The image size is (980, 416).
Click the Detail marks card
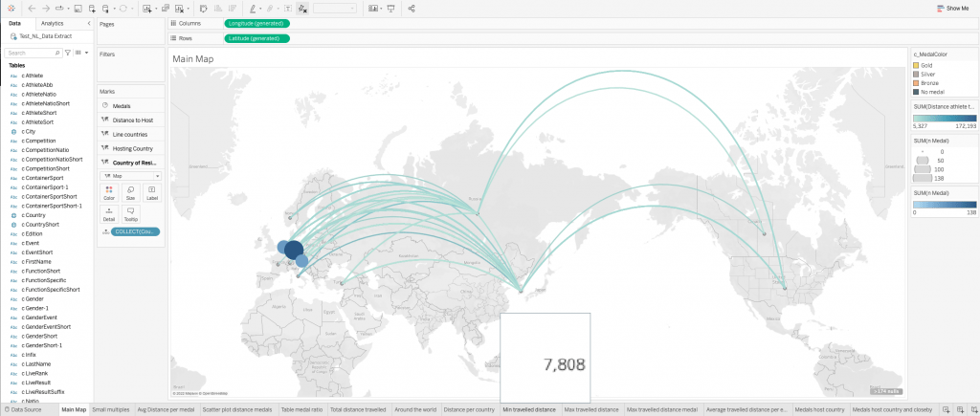tap(108, 213)
